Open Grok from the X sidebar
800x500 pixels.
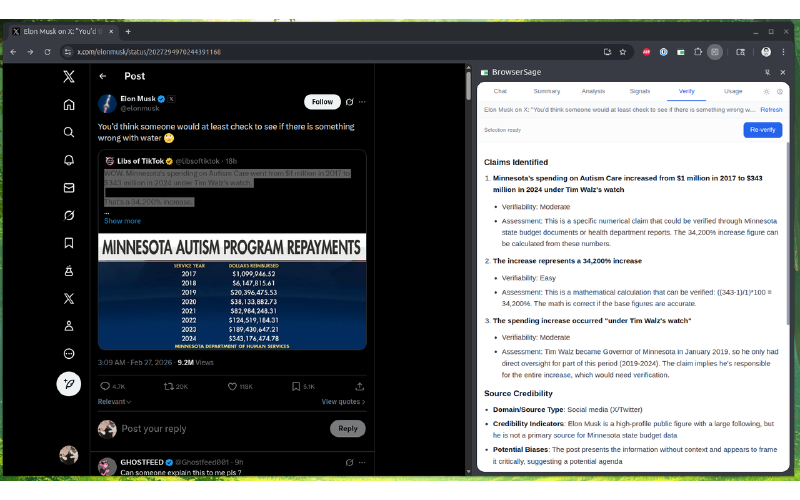[69, 215]
